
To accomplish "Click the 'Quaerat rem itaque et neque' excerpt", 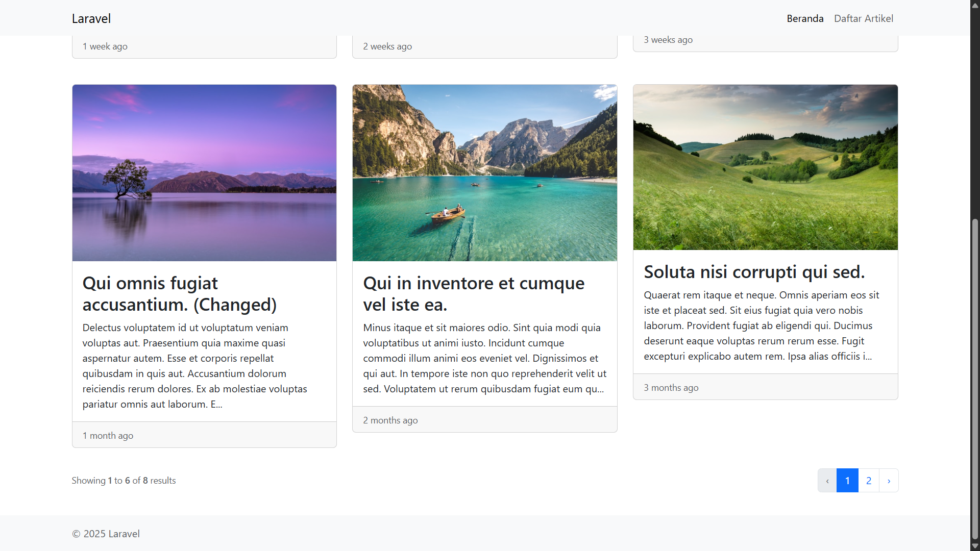I will pos(761,325).
